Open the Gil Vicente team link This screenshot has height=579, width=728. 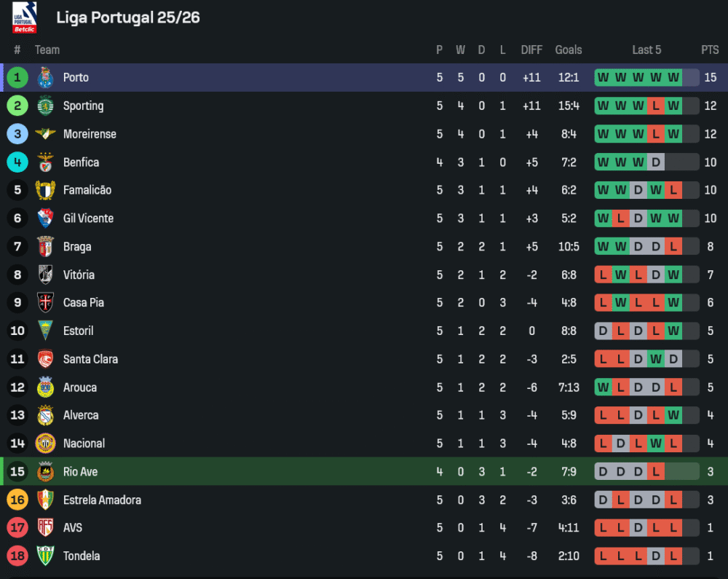click(x=88, y=218)
